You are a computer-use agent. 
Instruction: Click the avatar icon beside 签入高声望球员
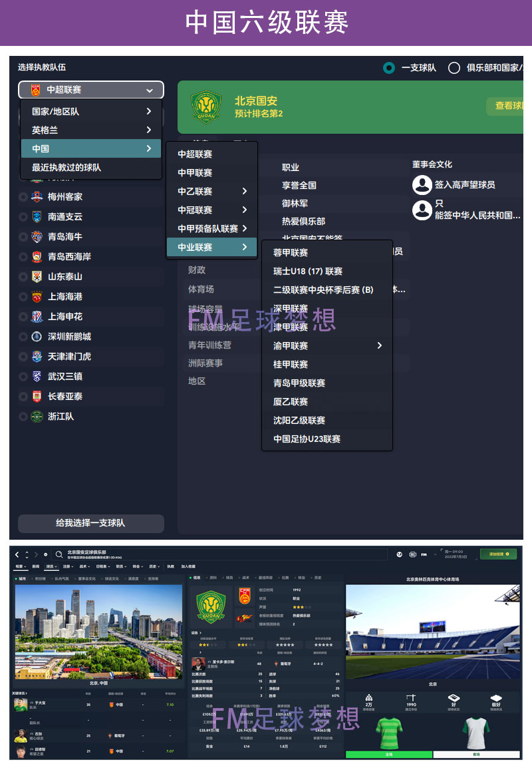point(422,184)
